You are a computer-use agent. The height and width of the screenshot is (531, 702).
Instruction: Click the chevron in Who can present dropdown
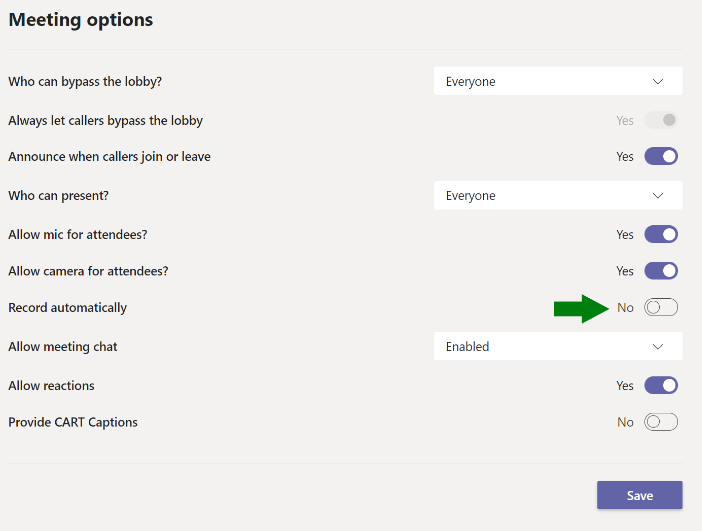(x=658, y=195)
